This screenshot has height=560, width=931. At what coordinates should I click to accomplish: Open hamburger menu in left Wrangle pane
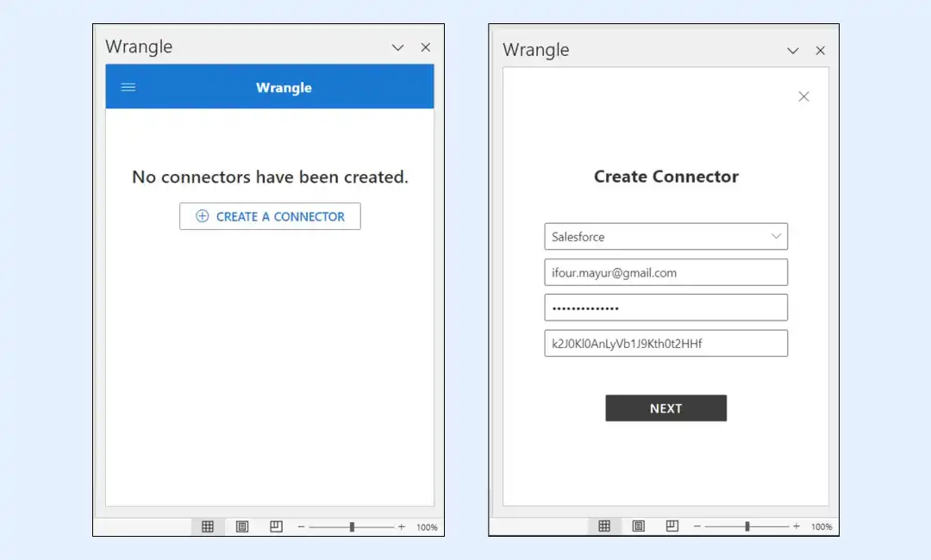[x=128, y=87]
